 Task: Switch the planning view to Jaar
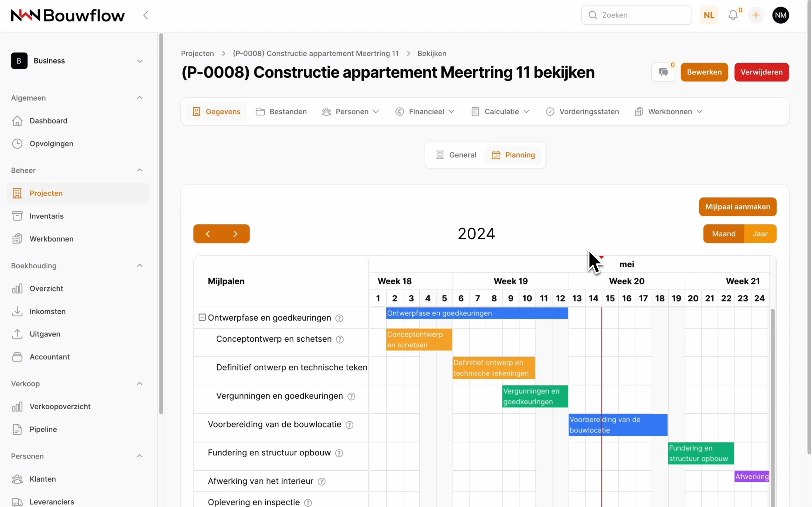click(x=760, y=234)
